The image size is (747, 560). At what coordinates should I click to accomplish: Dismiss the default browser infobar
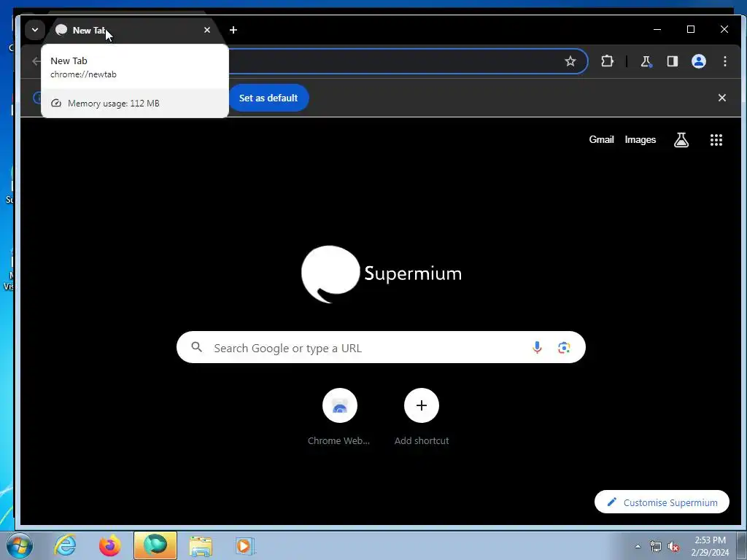point(721,98)
